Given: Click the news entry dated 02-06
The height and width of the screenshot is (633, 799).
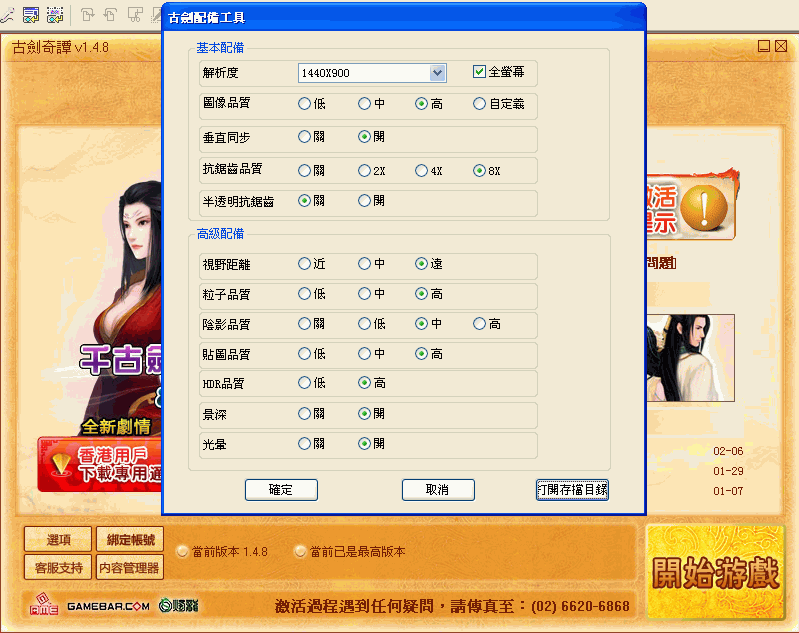Looking at the screenshot, I should coord(728,451).
